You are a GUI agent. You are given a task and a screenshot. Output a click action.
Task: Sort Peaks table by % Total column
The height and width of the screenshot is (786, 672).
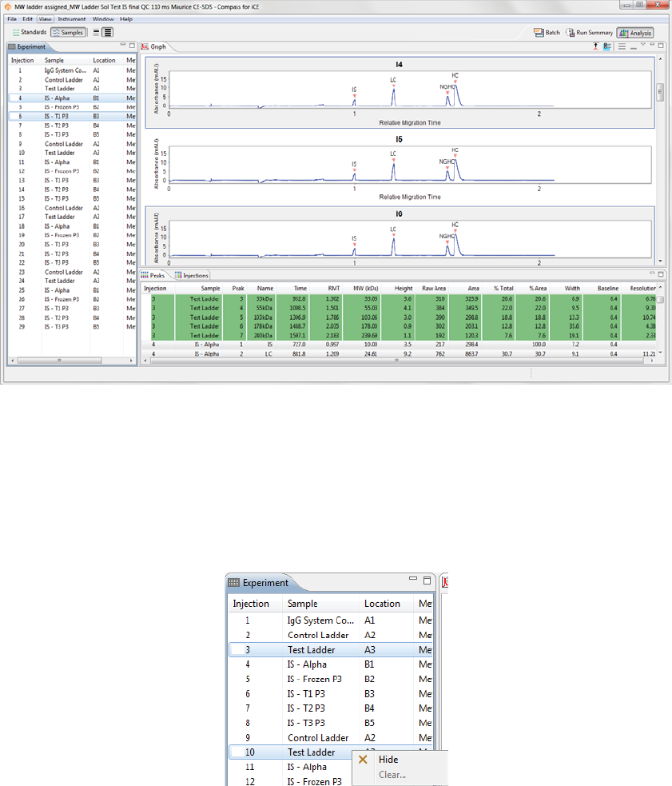(503, 288)
